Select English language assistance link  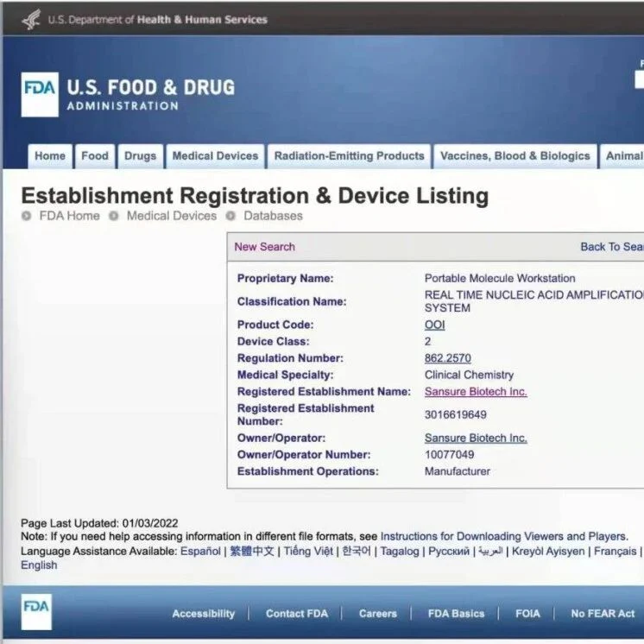39,565
